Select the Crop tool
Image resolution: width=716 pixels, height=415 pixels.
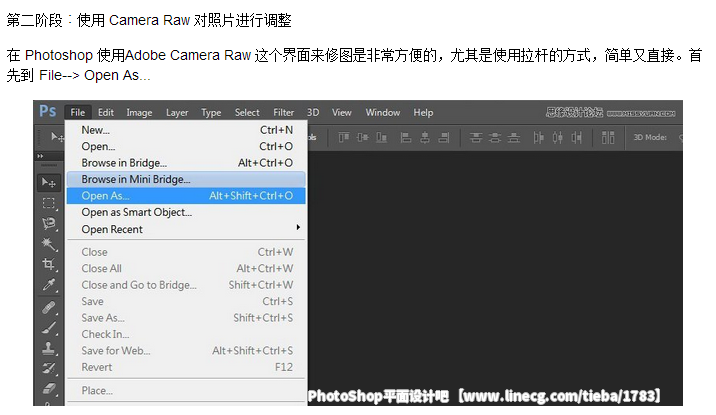pyautogui.click(x=48, y=264)
